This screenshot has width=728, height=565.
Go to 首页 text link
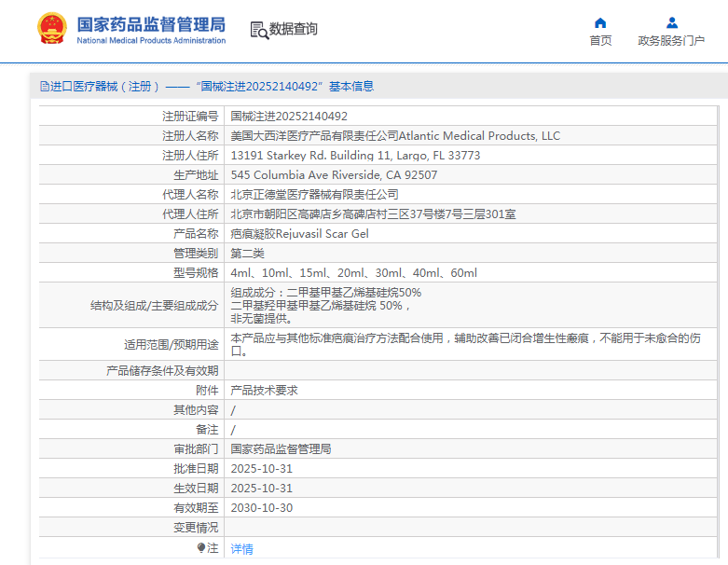[x=600, y=41]
